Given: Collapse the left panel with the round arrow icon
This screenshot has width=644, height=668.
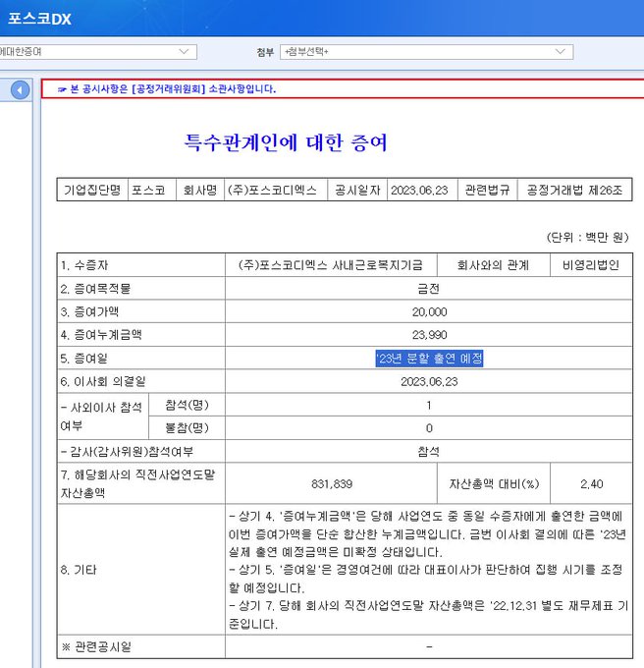Looking at the screenshot, I should pyautogui.click(x=20, y=90).
